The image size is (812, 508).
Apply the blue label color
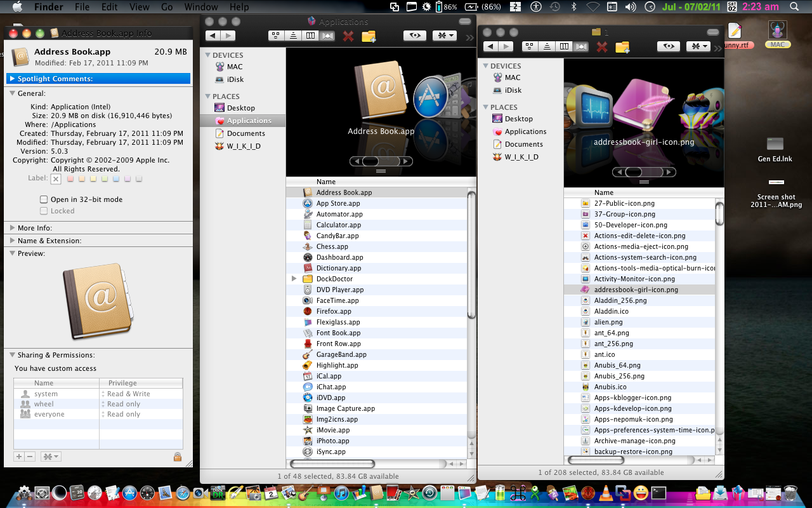[116, 179]
